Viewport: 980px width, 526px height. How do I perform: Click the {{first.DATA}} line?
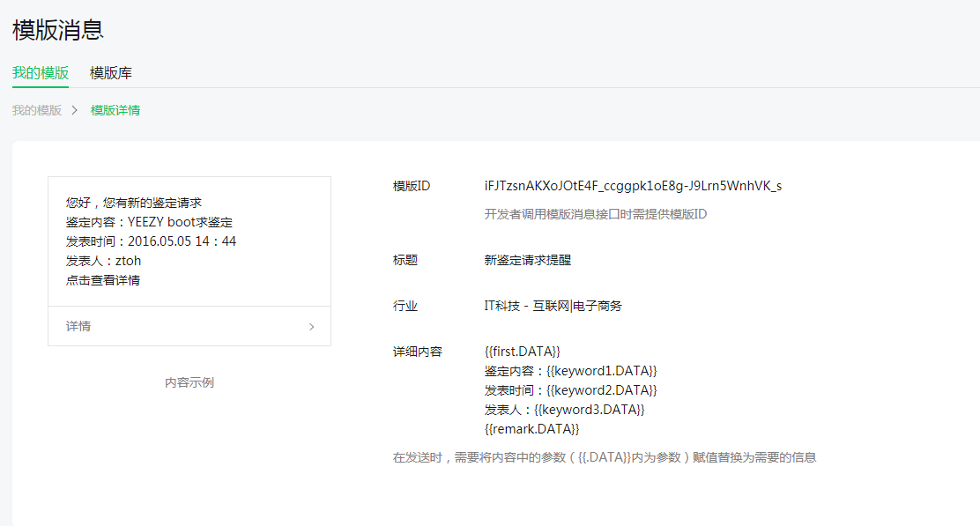523,352
